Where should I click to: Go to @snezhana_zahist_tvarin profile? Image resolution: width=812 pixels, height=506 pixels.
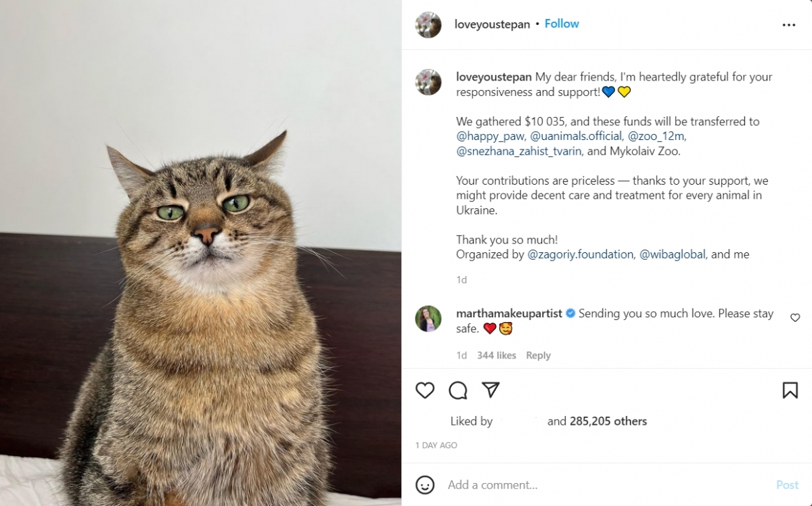point(518,151)
